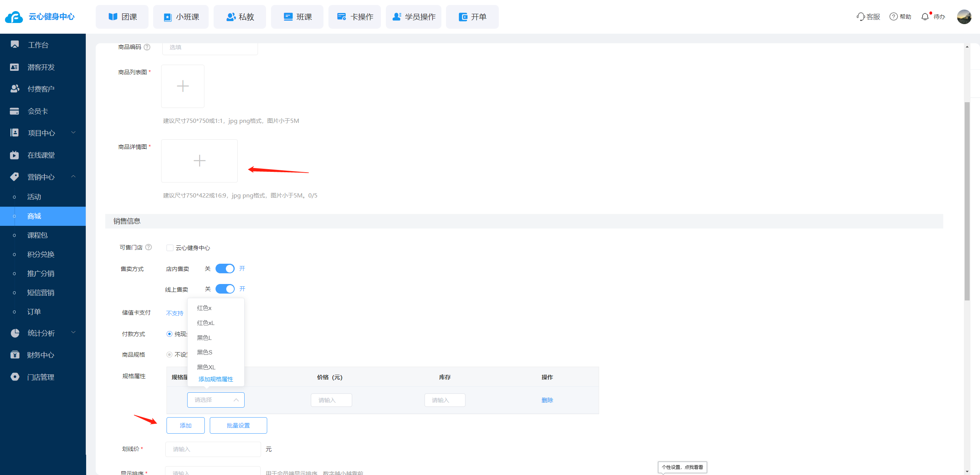Click the 划线价 input field
This screenshot has width=980, height=475.
(213, 449)
